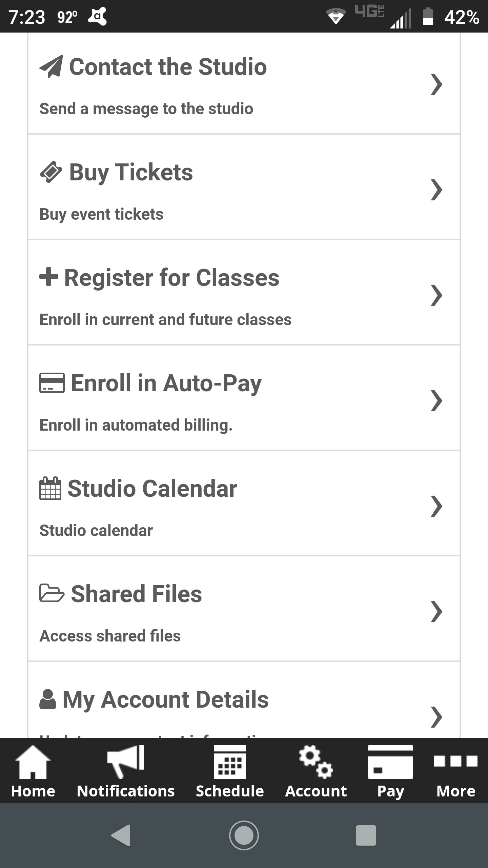Tap the Android back navigation button
The height and width of the screenshot is (868, 488).
121,835
